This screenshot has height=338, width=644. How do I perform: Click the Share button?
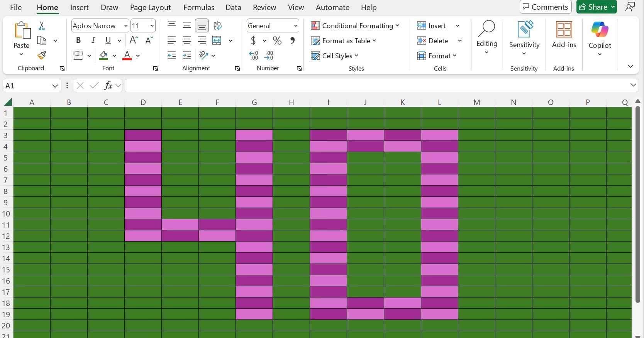597,7
